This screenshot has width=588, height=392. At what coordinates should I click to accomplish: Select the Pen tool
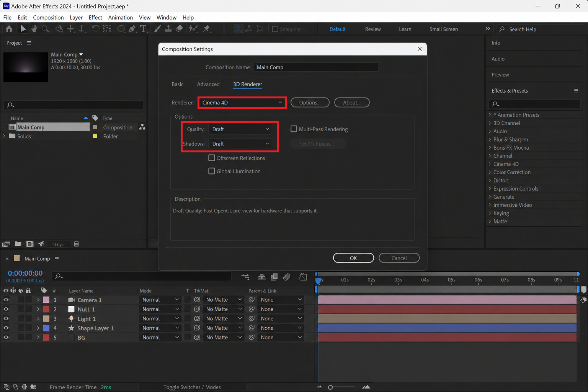click(x=132, y=29)
